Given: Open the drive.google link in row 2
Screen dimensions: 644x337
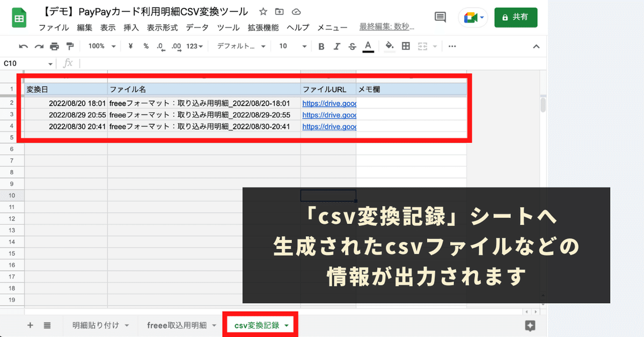Looking at the screenshot, I should click(x=328, y=104).
